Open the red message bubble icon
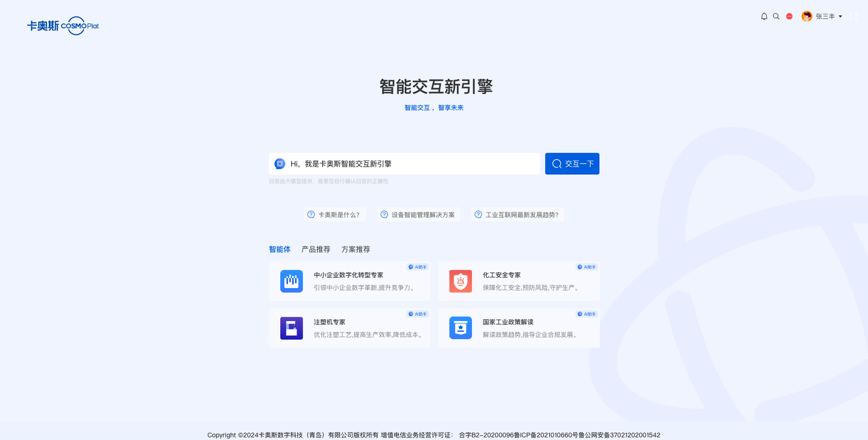 [x=789, y=17]
